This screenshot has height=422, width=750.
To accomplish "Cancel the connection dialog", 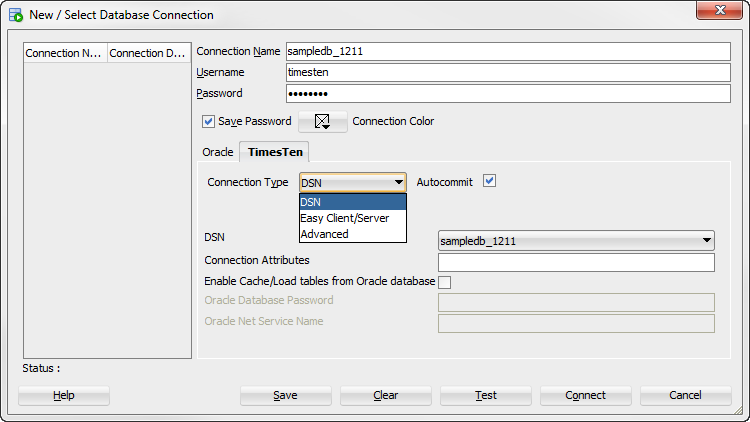I will (x=685, y=395).
